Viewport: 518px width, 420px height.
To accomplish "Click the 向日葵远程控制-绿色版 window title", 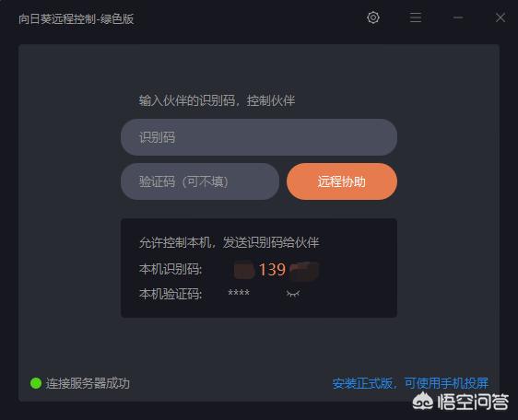I will pyautogui.click(x=76, y=18).
